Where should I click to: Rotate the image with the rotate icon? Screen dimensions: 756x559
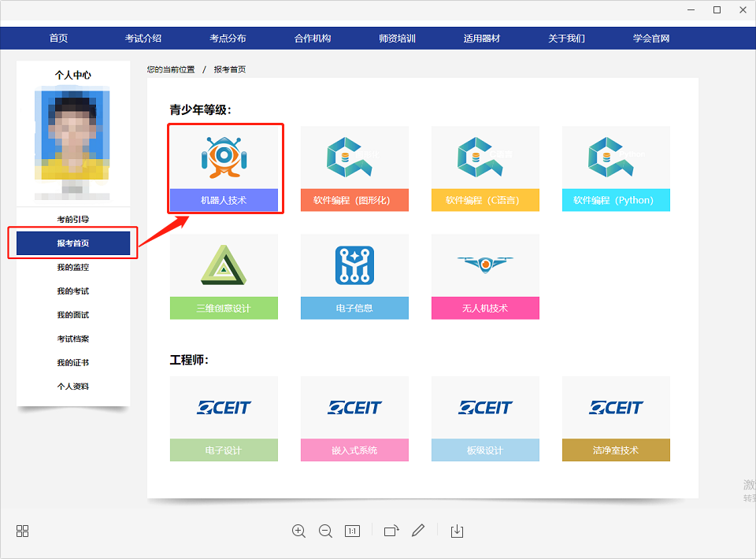(x=391, y=531)
